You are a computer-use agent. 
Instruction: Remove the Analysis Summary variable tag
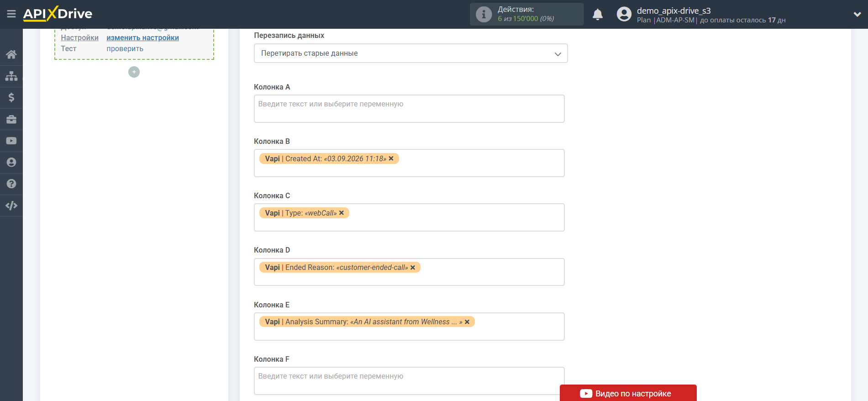pos(467,322)
